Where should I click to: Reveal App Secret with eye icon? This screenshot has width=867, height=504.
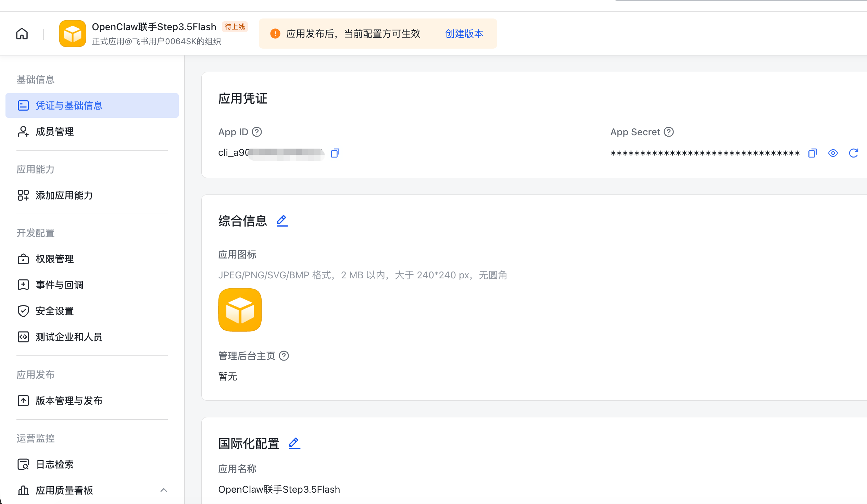[x=833, y=153]
